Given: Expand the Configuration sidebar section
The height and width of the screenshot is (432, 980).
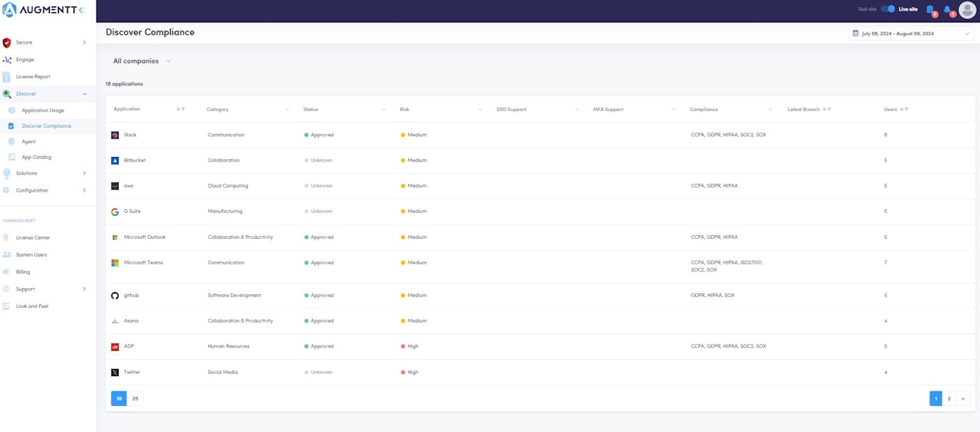Looking at the screenshot, I should (84, 191).
